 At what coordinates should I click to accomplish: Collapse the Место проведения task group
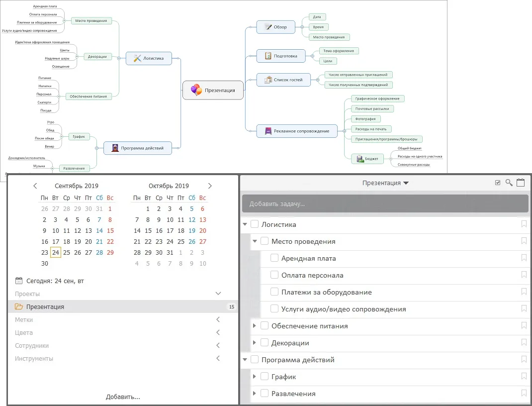point(255,241)
